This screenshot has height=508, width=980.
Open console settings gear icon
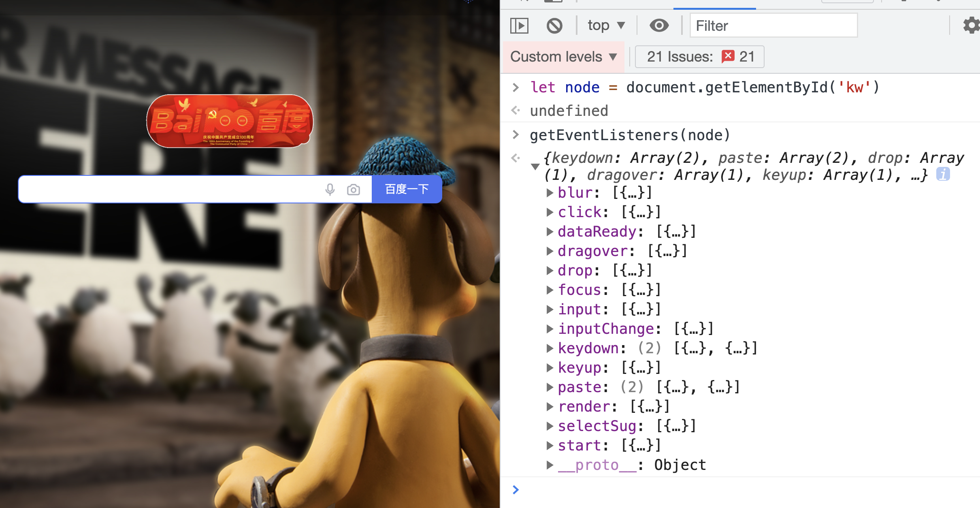(971, 26)
